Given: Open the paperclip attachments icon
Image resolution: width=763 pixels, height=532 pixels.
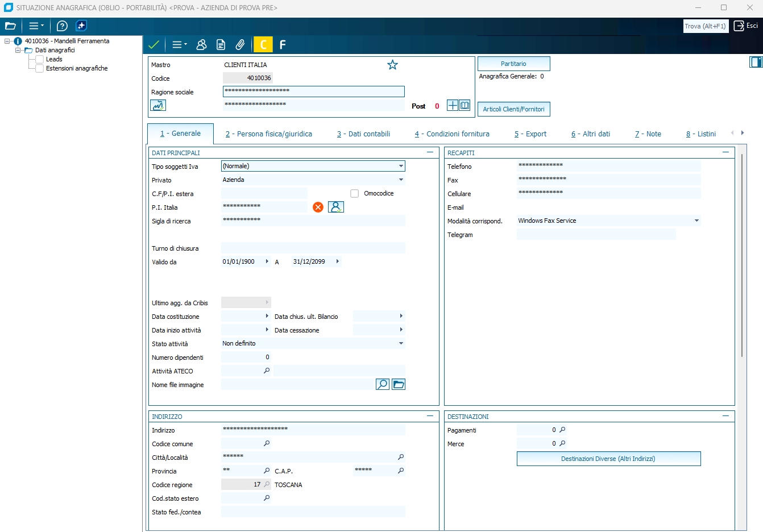Looking at the screenshot, I should click(240, 44).
